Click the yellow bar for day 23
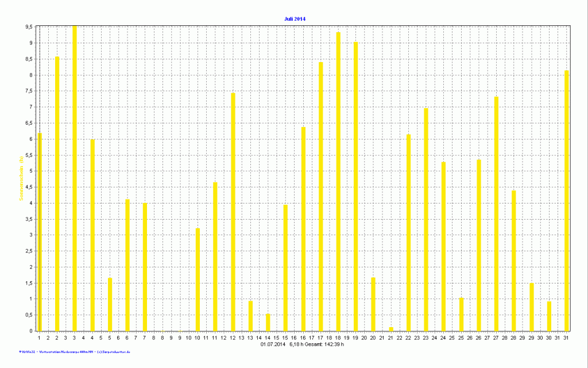Viewport: 588px width, 368px height. tap(426, 219)
